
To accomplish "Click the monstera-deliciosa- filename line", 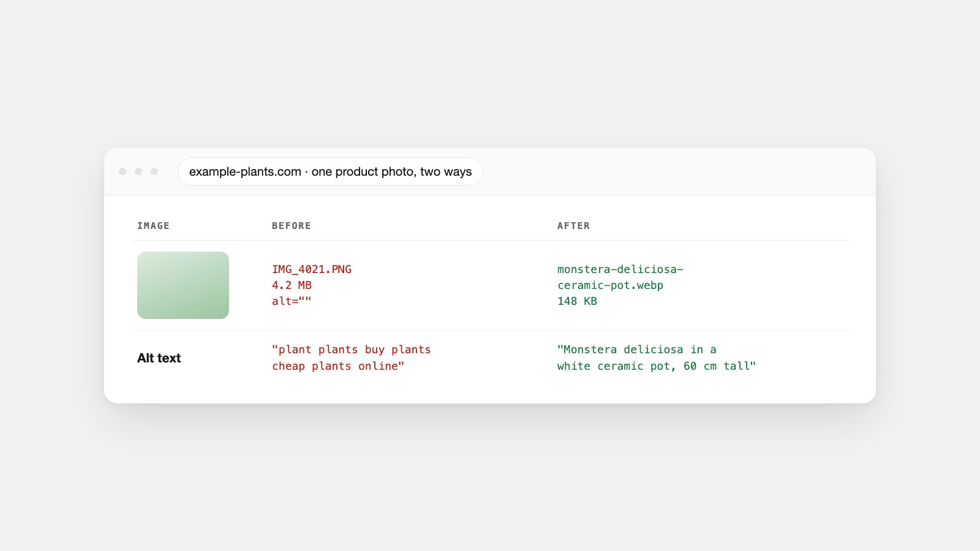I will click(620, 269).
